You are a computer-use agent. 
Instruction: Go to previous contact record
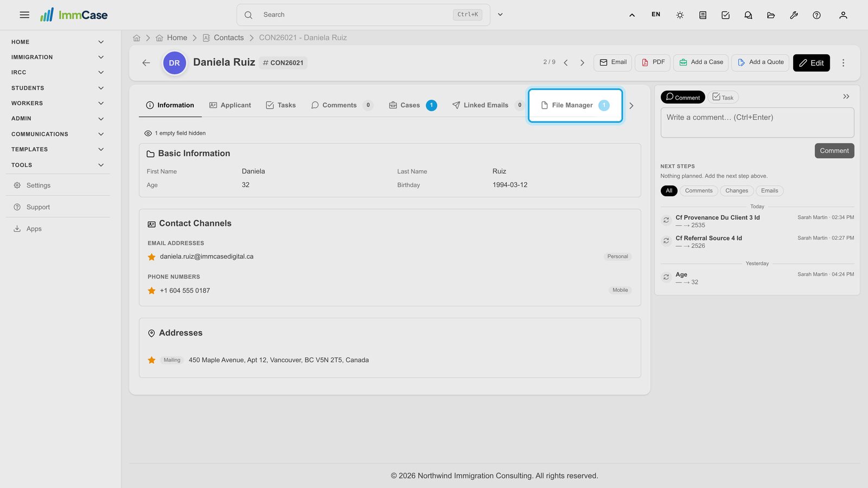[x=566, y=63]
